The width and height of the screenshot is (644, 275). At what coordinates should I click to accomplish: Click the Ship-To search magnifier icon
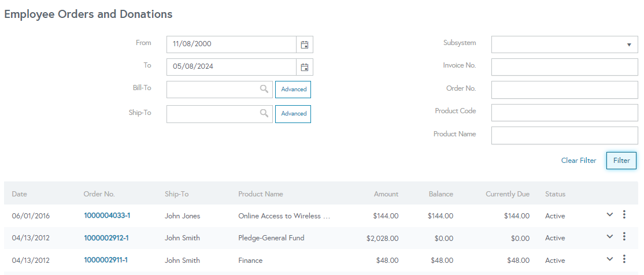[x=264, y=113]
